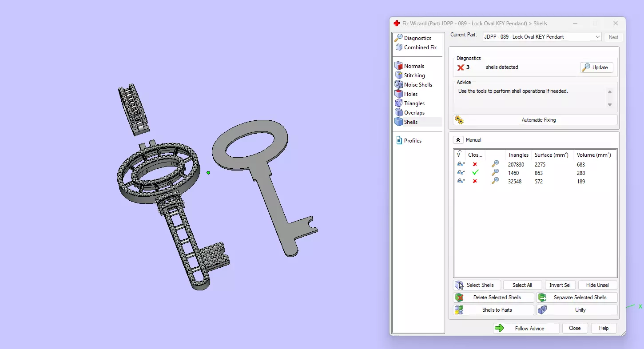Activate the Select Shells tool
Image resolution: width=644 pixels, height=349 pixels.
pyautogui.click(x=477, y=285)
